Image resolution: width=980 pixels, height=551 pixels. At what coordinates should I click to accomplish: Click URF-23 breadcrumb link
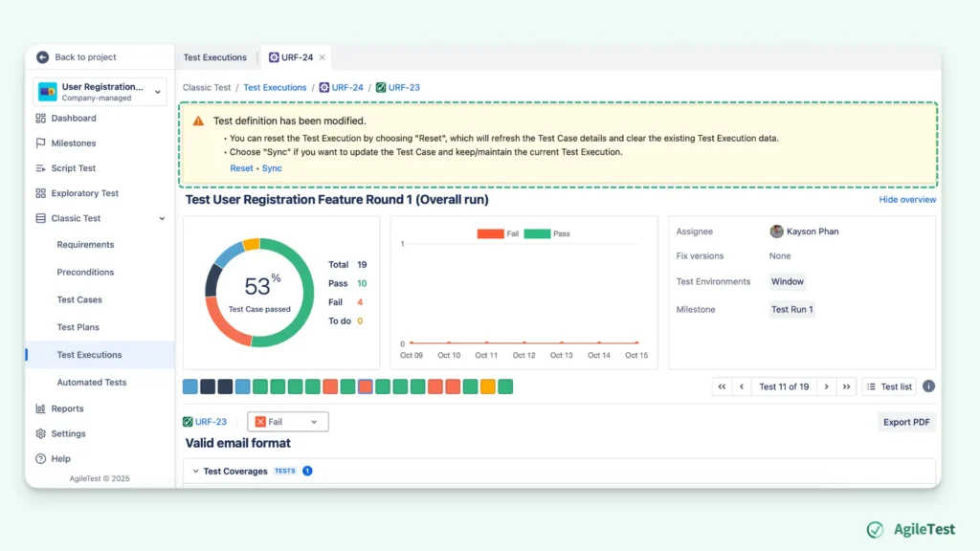(398, 87)
